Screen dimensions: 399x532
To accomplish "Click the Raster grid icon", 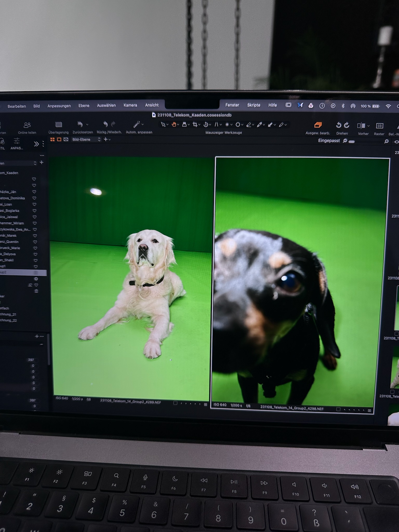I will pyautogui.click(x=379, y=126).
